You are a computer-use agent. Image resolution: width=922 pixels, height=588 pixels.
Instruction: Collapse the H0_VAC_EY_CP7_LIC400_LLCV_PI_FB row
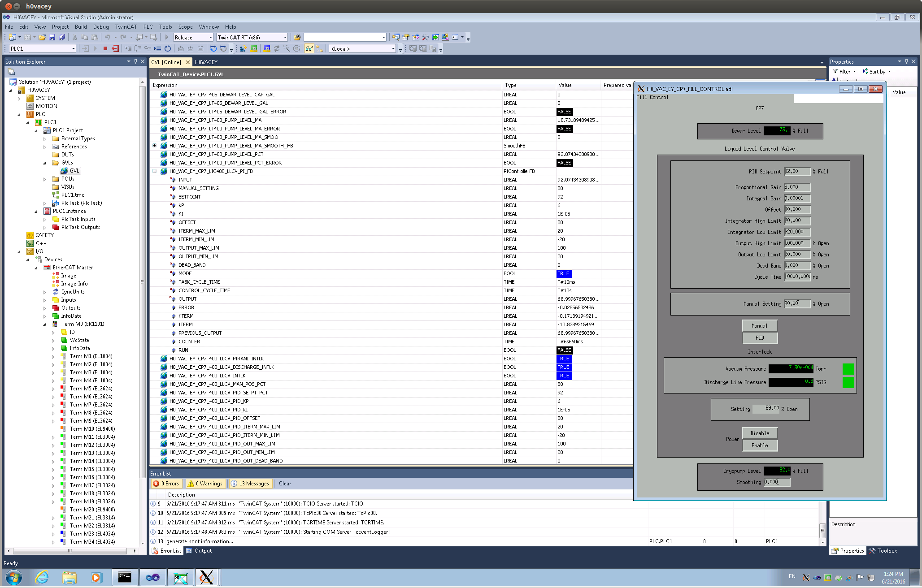155,171
